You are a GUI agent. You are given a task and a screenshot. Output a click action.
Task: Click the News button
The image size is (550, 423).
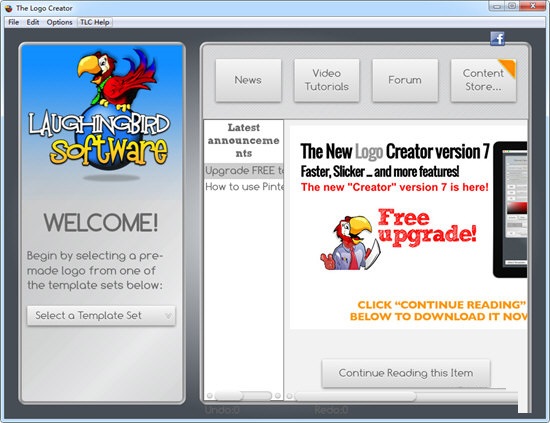point(248,80)
